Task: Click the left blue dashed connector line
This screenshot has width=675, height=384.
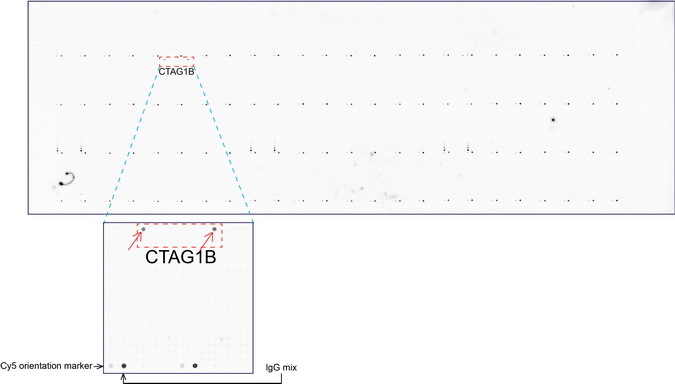Action: coord(132,143)
